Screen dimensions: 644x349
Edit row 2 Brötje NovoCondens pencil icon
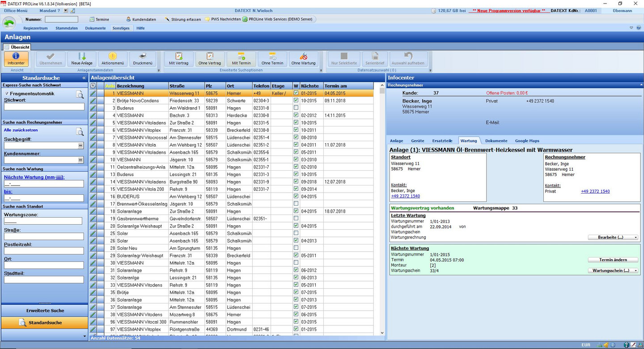[93, 101]
